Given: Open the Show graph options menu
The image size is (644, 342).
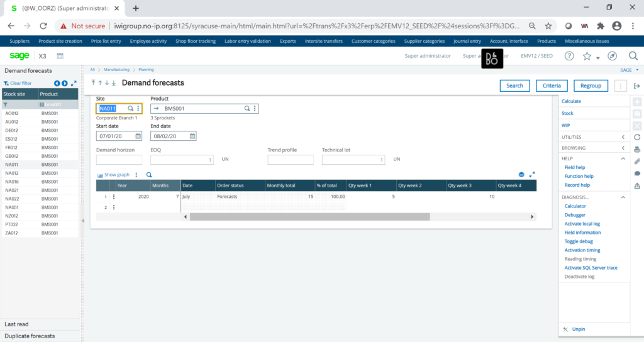Looking at the screenshot, I should coord(136,175).
